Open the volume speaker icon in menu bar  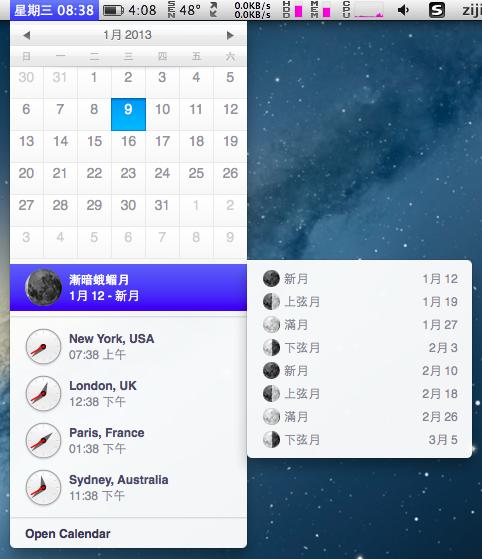point(403,10)
